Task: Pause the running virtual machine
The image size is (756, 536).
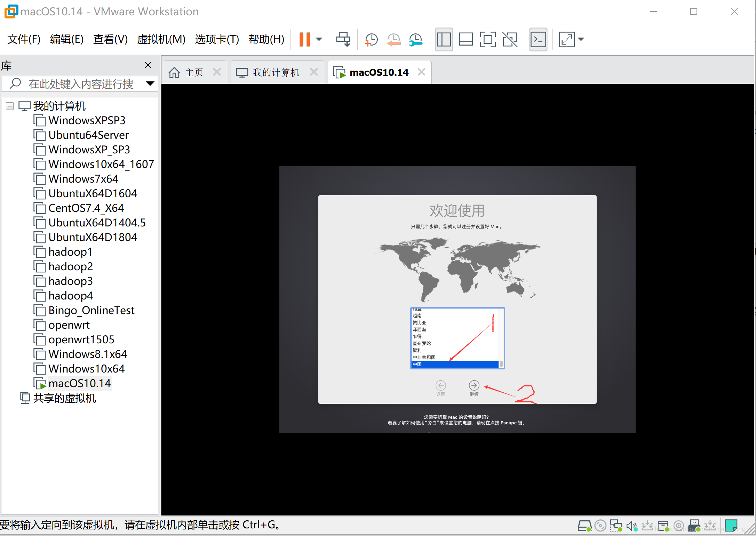Action: tap(305, 39)
